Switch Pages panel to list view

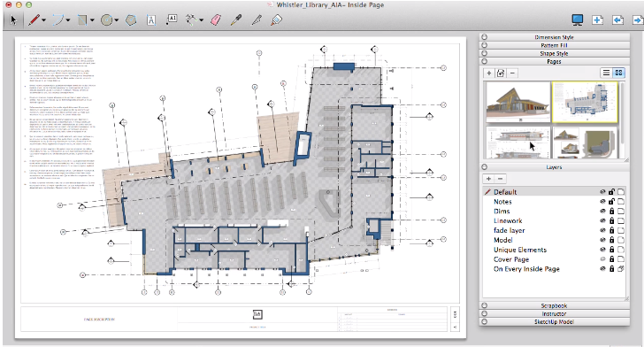(606, 73)
